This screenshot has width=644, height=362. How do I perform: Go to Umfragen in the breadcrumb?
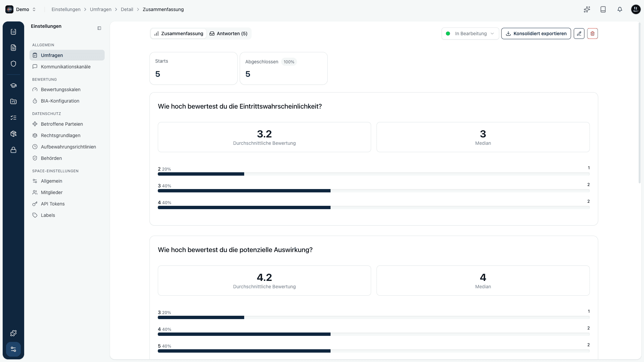pyautogui.click(x=101, y=9)
